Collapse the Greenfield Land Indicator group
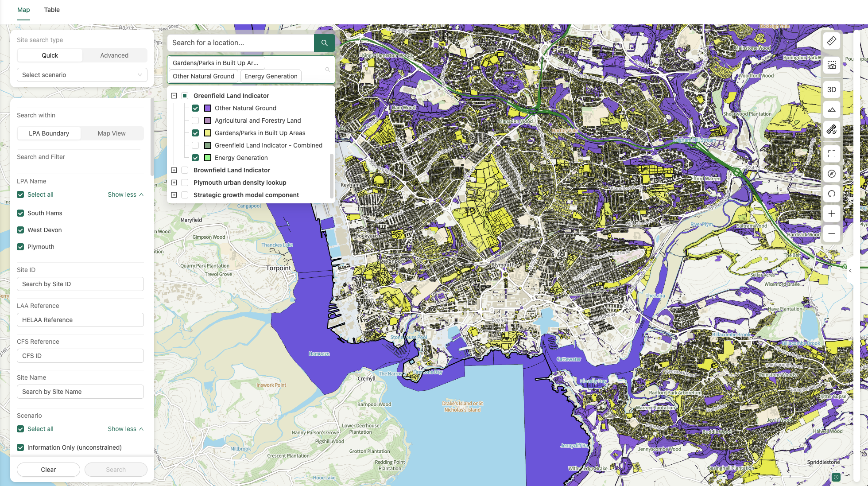 [x=174, y=96]
